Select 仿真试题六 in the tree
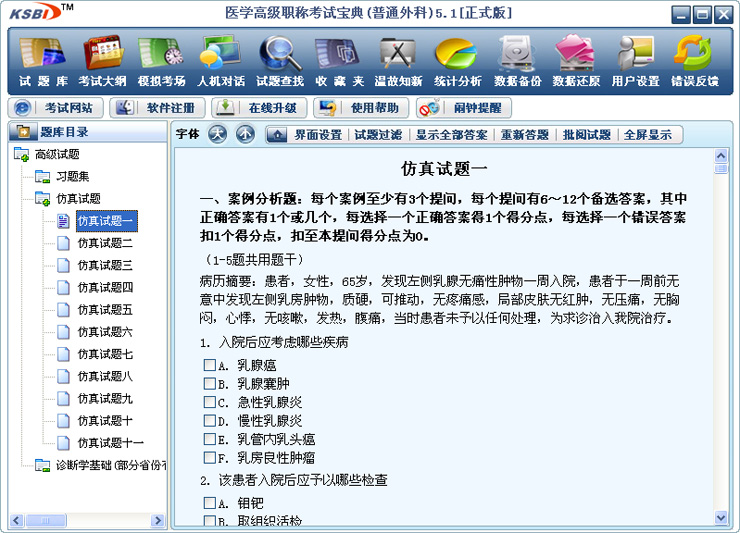The height and width of the screenshot is (533, 740). point(105,332)
